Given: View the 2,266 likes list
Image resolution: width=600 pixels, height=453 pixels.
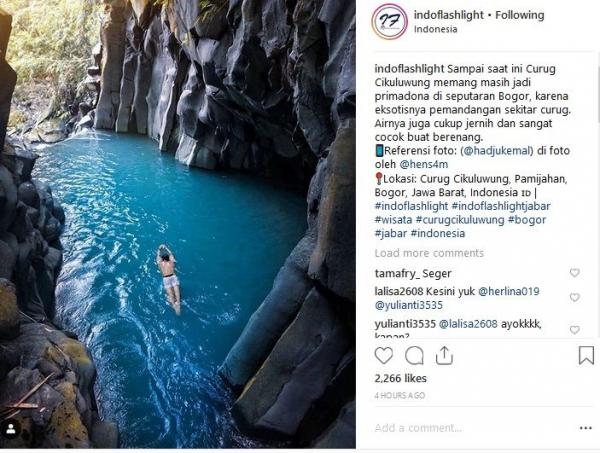Looking at the screenshot, I should tap(400, 379).
